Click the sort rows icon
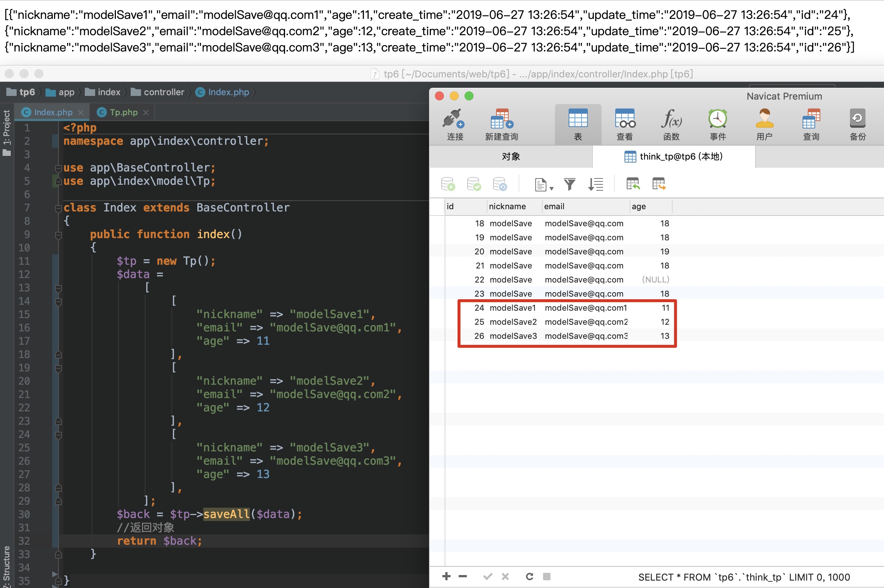884x588 pixels. (595, 184)
